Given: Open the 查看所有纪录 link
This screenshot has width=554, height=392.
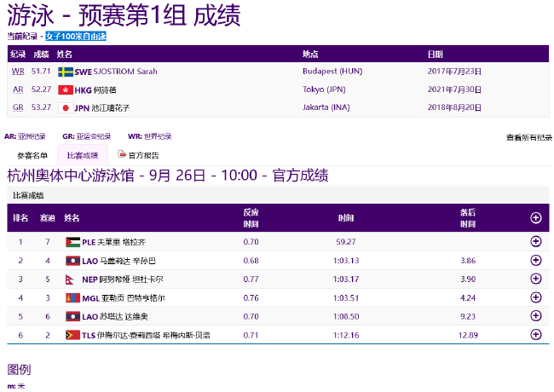Looking at the screenshot, I should click(528, 137).
